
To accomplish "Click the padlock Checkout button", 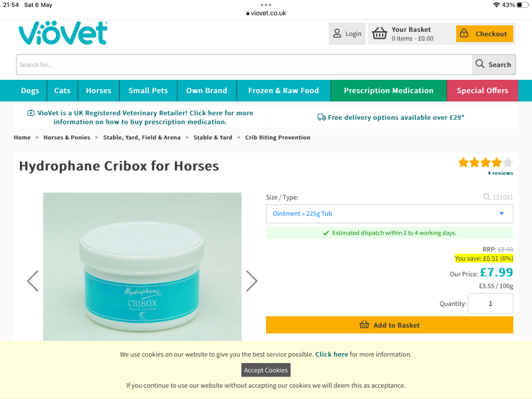I will 484,34.
